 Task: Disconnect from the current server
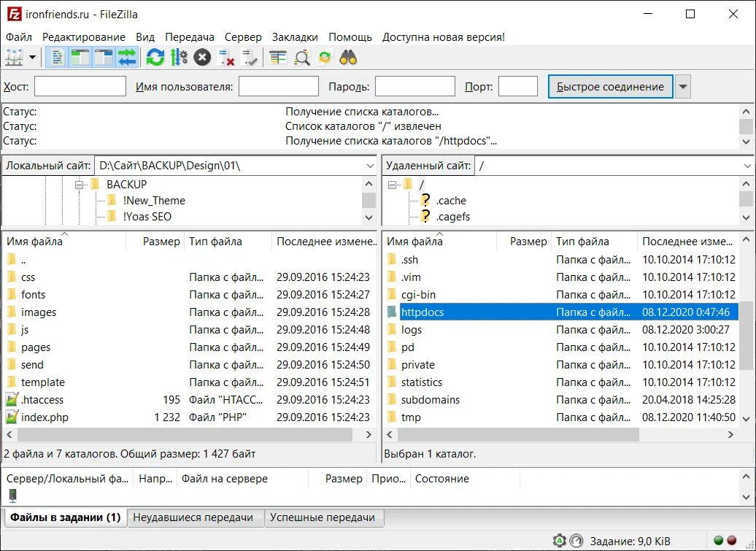pos(225,58)
